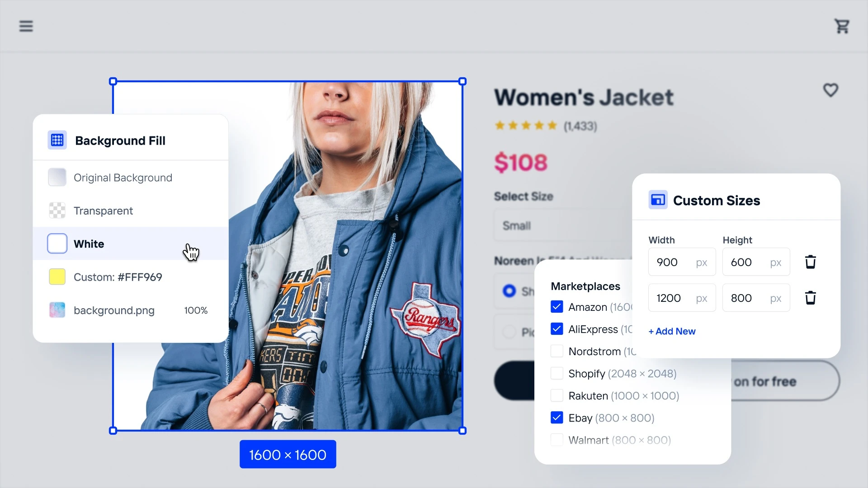Open the Select Size dropdown showing Small
This screenshot has width=868, height=488.
pyautogui.click(x=563, y=225)
